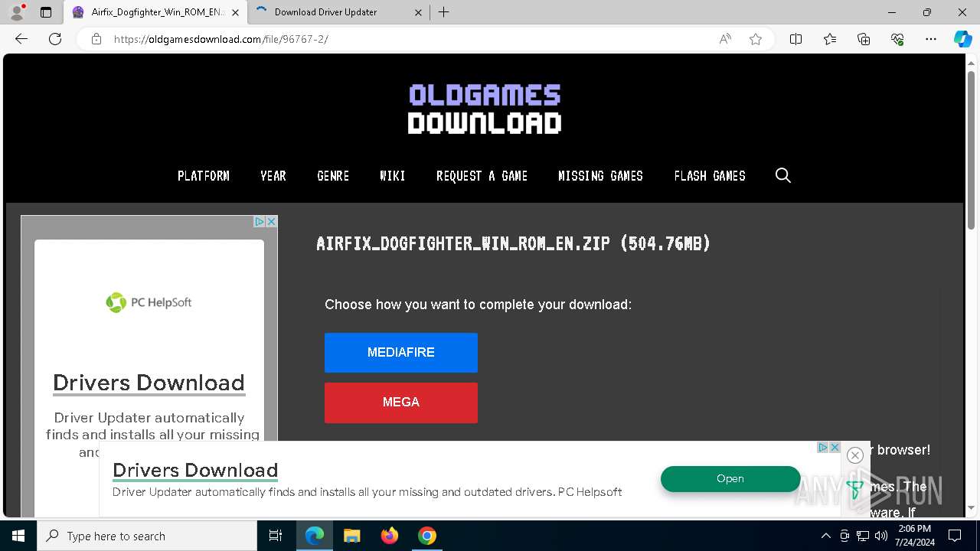Open the PLATFORM menu

click(x=204, y=176)
